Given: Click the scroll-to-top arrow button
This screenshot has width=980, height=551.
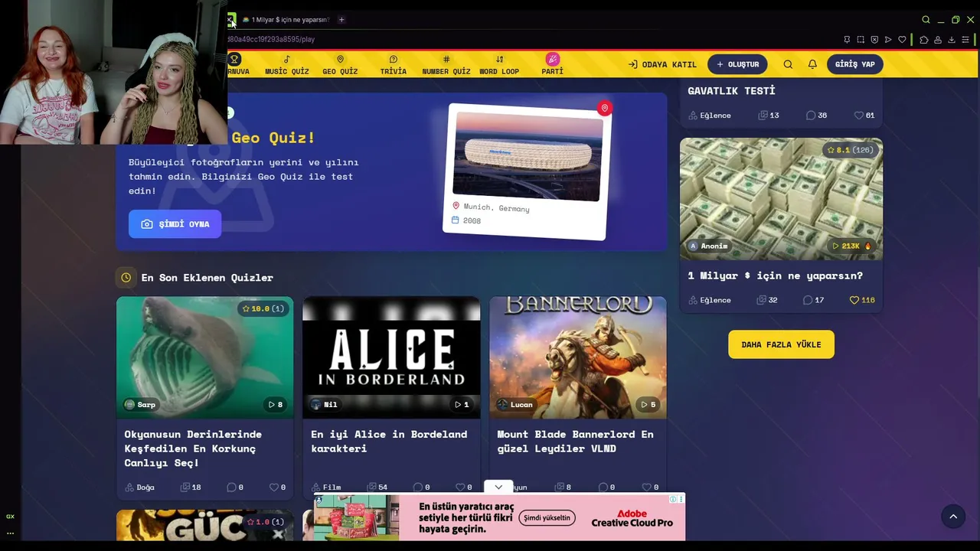Looking at the screenshot, I should [953, 517].
